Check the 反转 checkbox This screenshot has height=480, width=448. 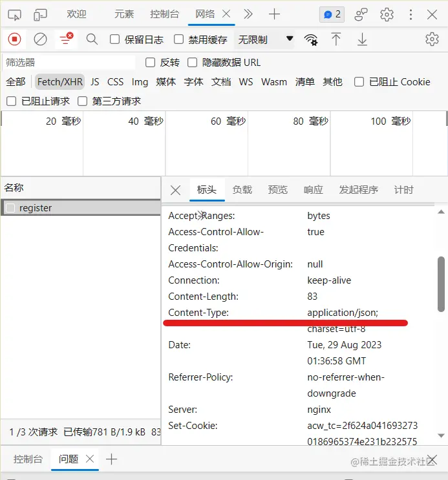tap(150, 63)
